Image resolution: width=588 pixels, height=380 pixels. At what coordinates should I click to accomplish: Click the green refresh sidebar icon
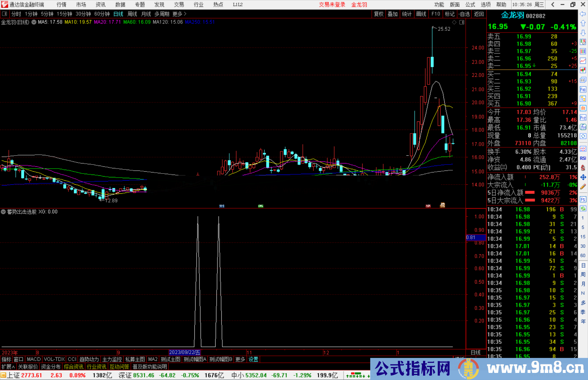[x=583, y=209]
